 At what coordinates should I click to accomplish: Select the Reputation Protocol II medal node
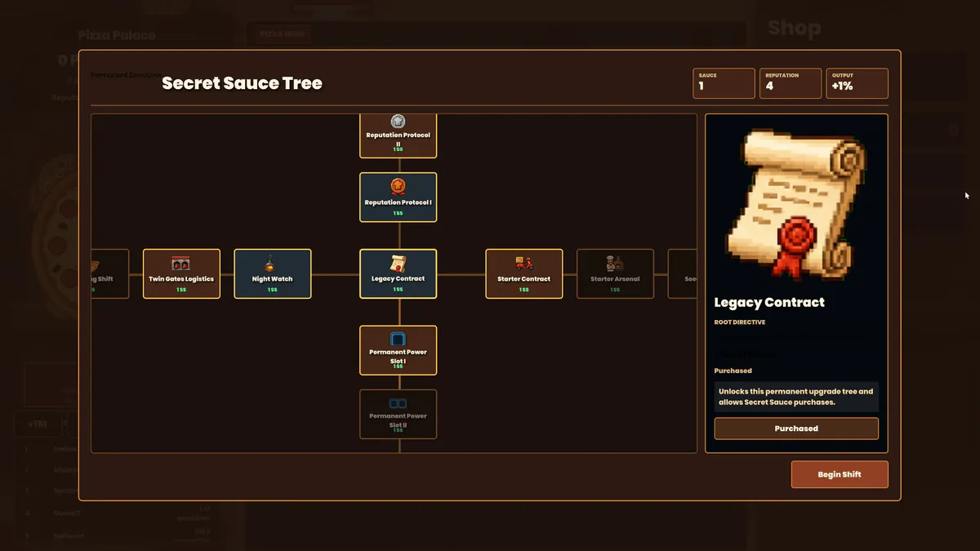[399, 136]
